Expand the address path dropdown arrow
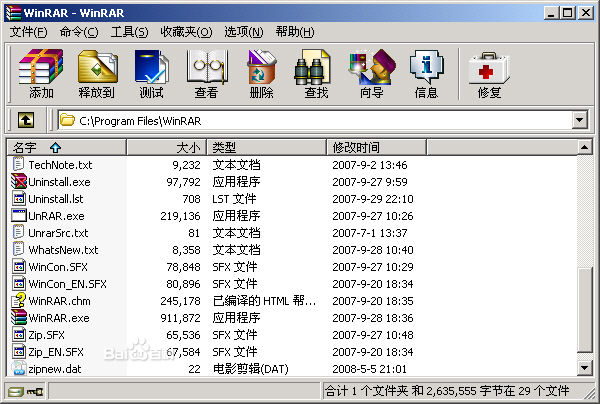This screenshot has height=404, width=600. click(x=580, y=121)
